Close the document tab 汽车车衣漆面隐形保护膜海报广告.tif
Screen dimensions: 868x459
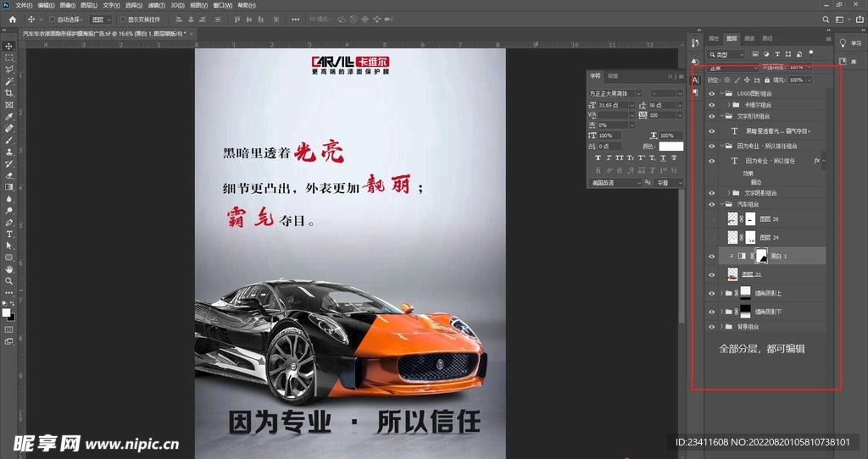(x=192, y=34)
